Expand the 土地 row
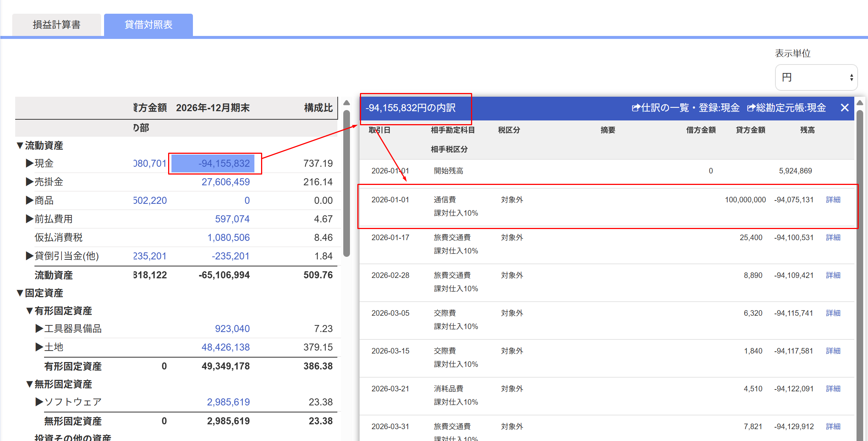This screenshot has height=441, width=868. click(39, 347)
